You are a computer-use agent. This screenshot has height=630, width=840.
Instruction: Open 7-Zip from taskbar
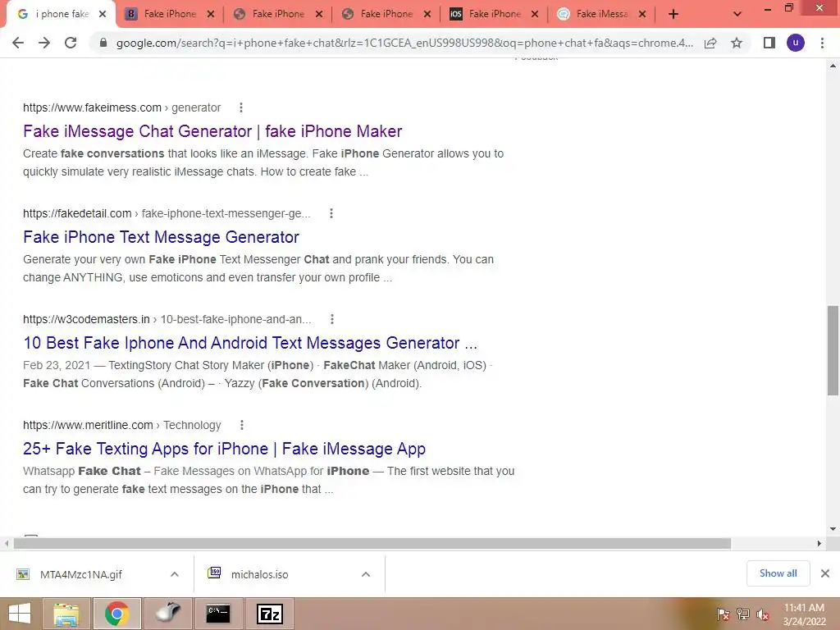[x=269, y=614]
